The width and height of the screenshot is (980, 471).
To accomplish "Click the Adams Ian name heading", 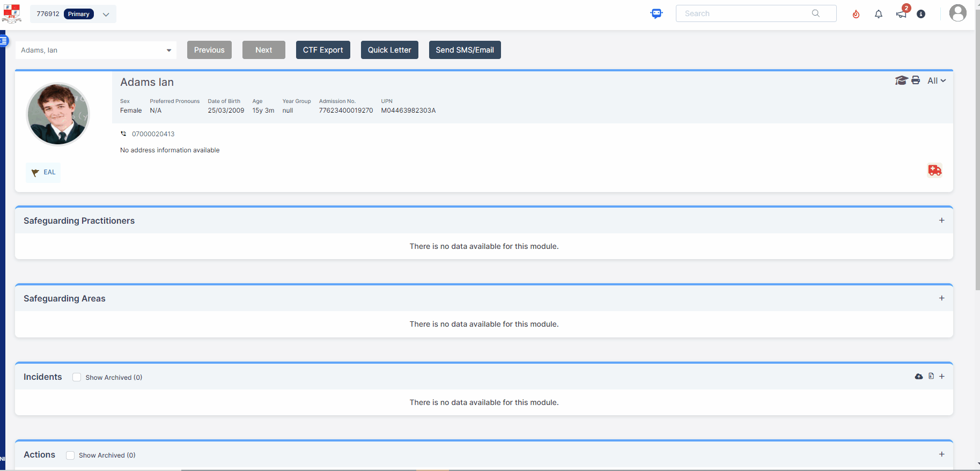I will pos(147,82).
